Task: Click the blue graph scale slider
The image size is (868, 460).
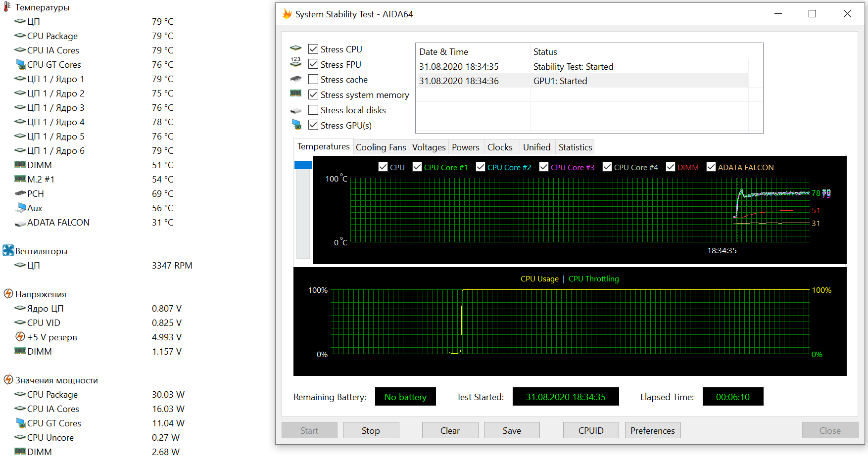Action: click(x=303, y=165)
